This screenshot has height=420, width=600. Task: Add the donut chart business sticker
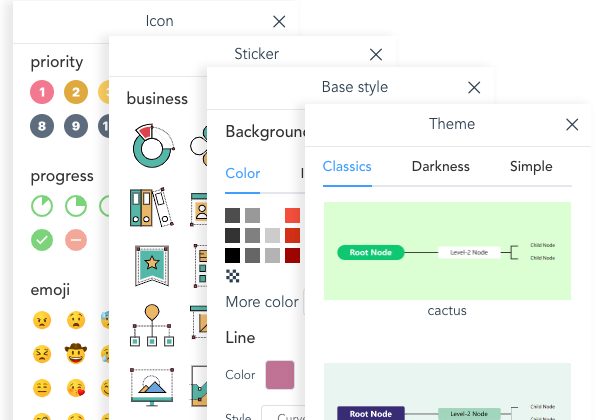[x=154, y=146]
